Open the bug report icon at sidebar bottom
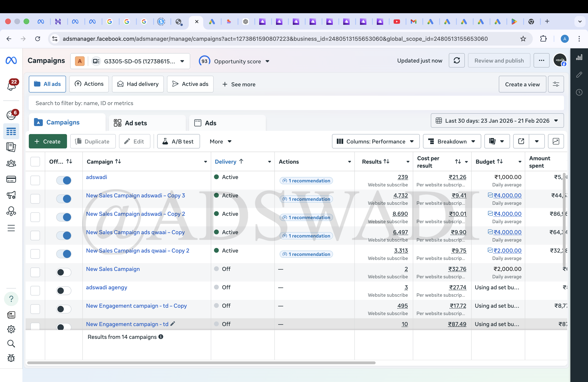Screen dimensions: 588x382 (11, 358)
